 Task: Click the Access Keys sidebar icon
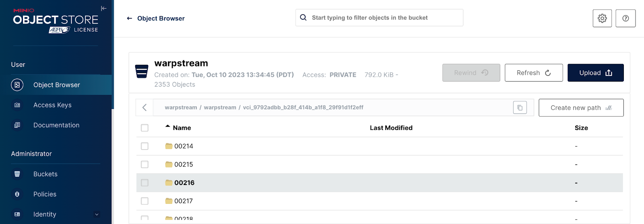coord(17,105)
